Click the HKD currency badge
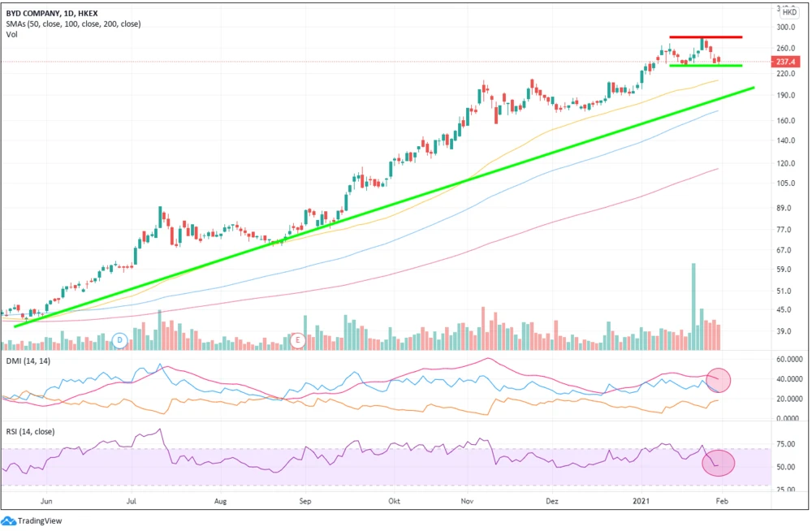This screenshot has width=812, height=531. [788, 12]
